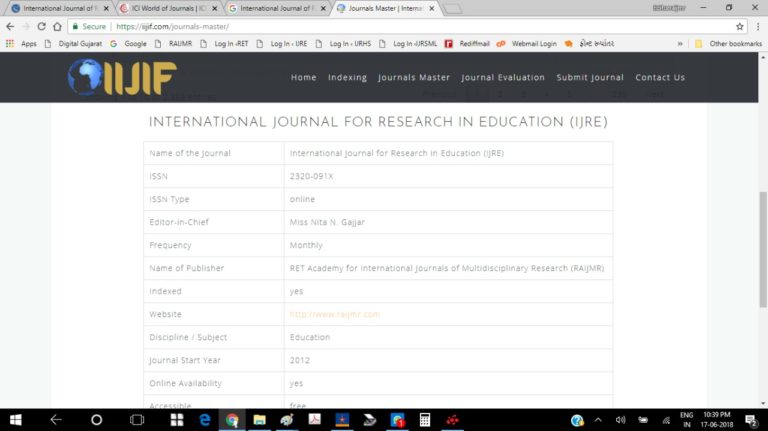Click the page vertical scrollbar thumb

click(763, 250)
